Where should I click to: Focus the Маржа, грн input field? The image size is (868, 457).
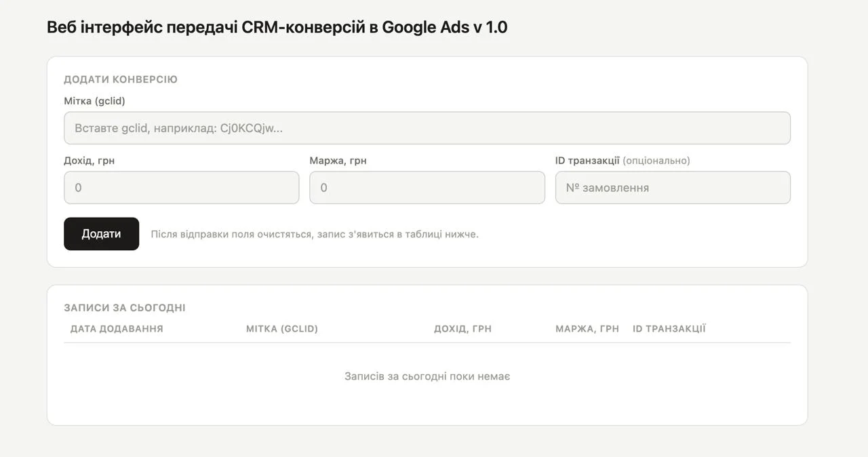[427, 187]
